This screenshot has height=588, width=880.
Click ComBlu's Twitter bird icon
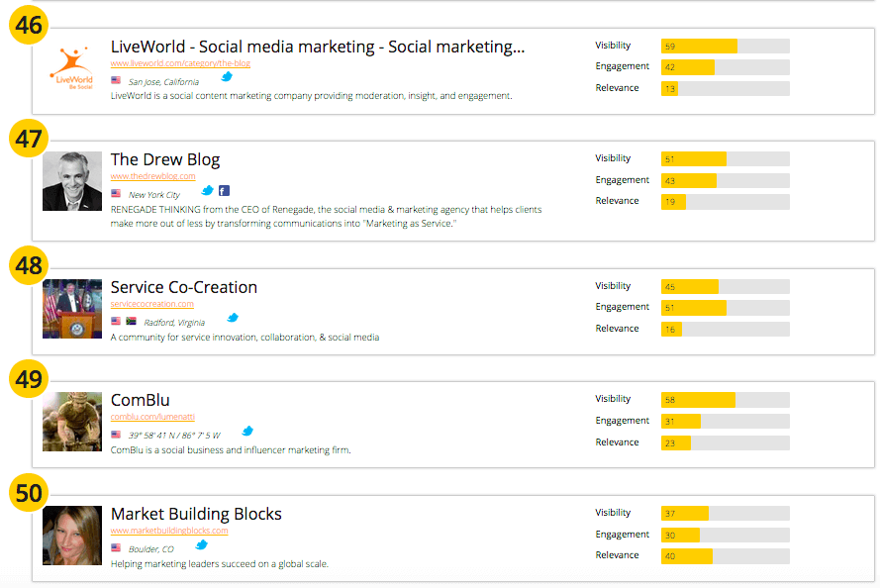pyautogui.click(x=247, y=431)
